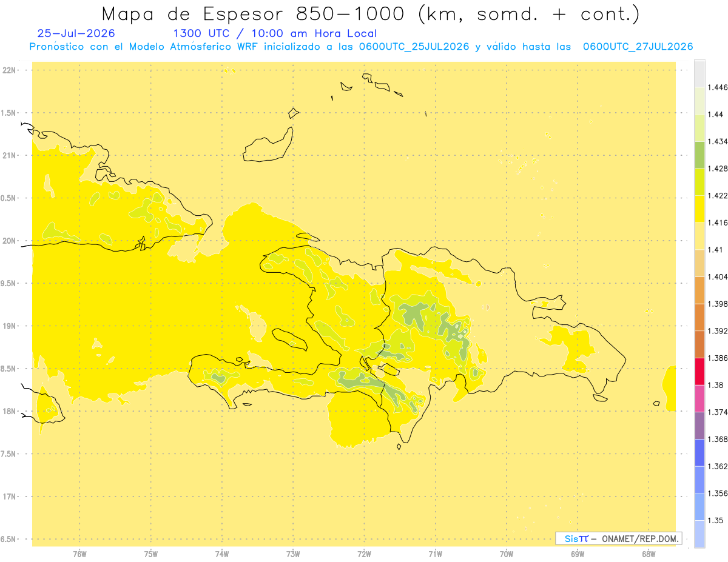Click the legend value '1.422'
The image size is (728, 562).
(x=718, y=196)
